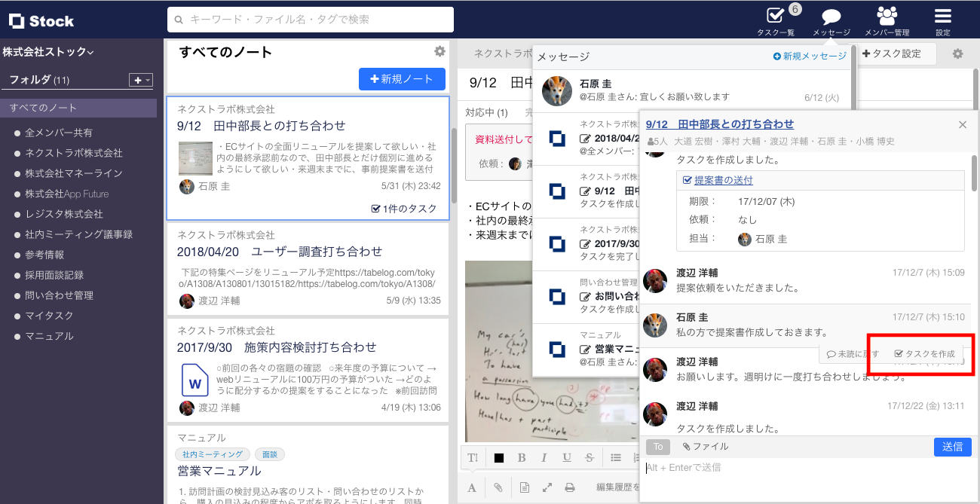This screenshot has height=504, width=980.
Task: Toggle strikethrough formatting
Action: (x=589, y=457)
